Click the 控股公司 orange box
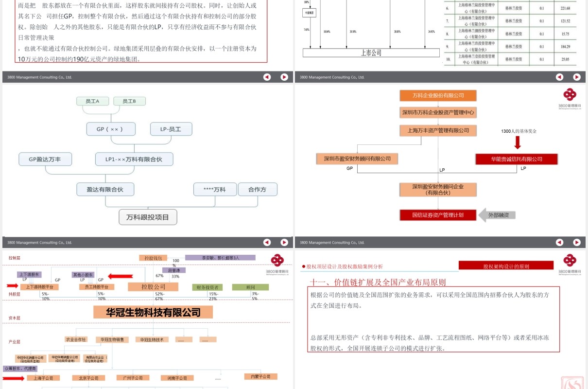The width and height of the screenshot is (588, 389). coord(153,287)
